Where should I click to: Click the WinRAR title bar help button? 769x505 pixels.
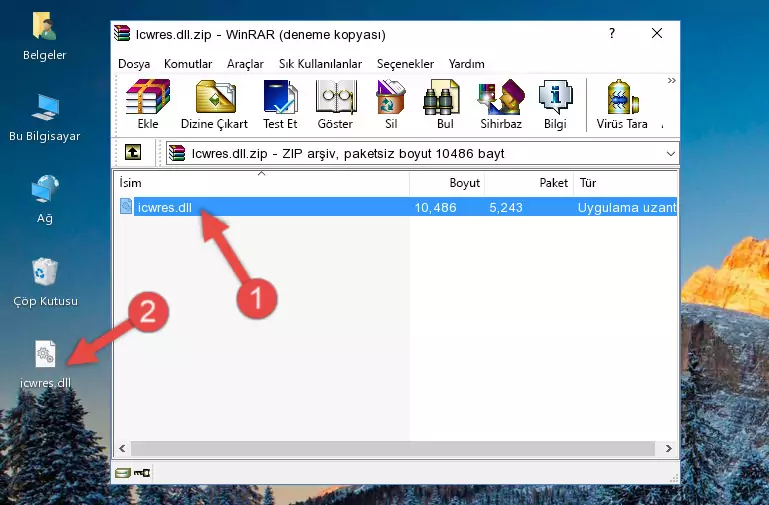pos(612,33)
